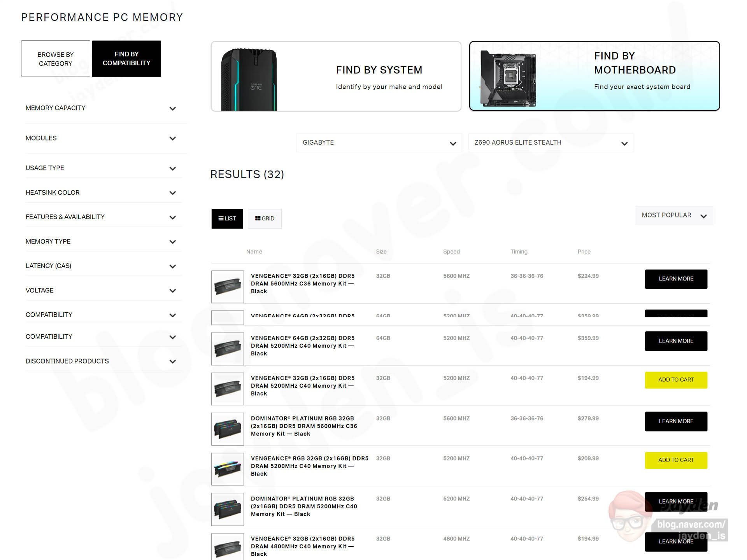Switch results to Grid view
This screenshot has height=560, width=747.
click(265, 219)
